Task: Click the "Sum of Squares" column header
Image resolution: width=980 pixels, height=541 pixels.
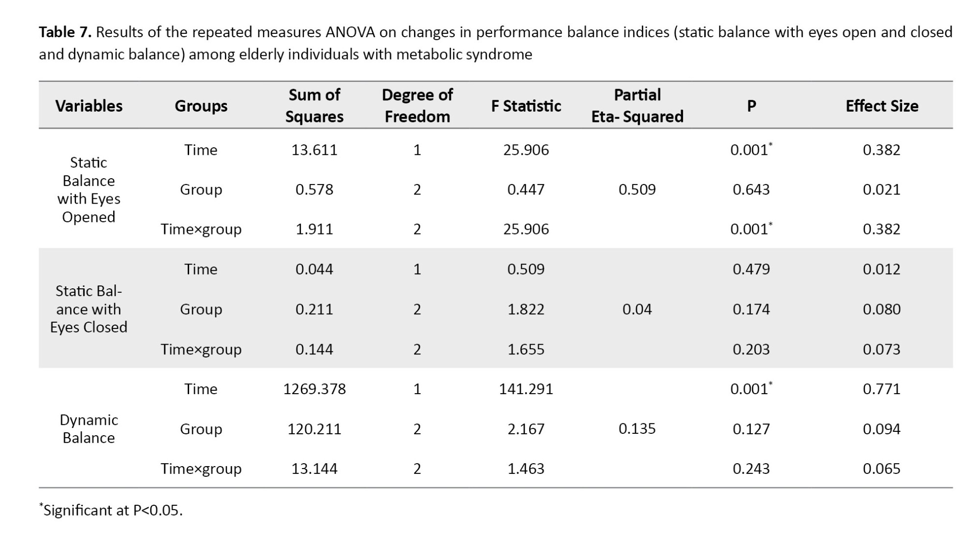Action: (x=314, y=106)
